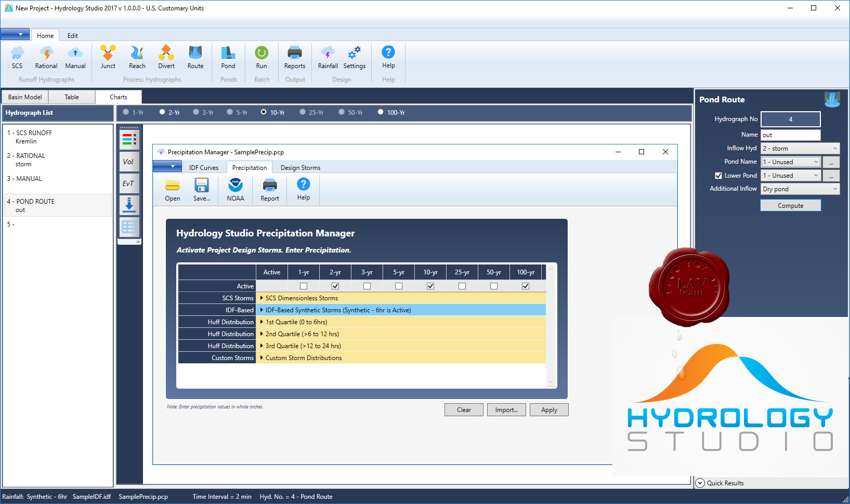Print the precipitation Report
850x504 pixels.
pyautogui.click(x=270, y=190)
